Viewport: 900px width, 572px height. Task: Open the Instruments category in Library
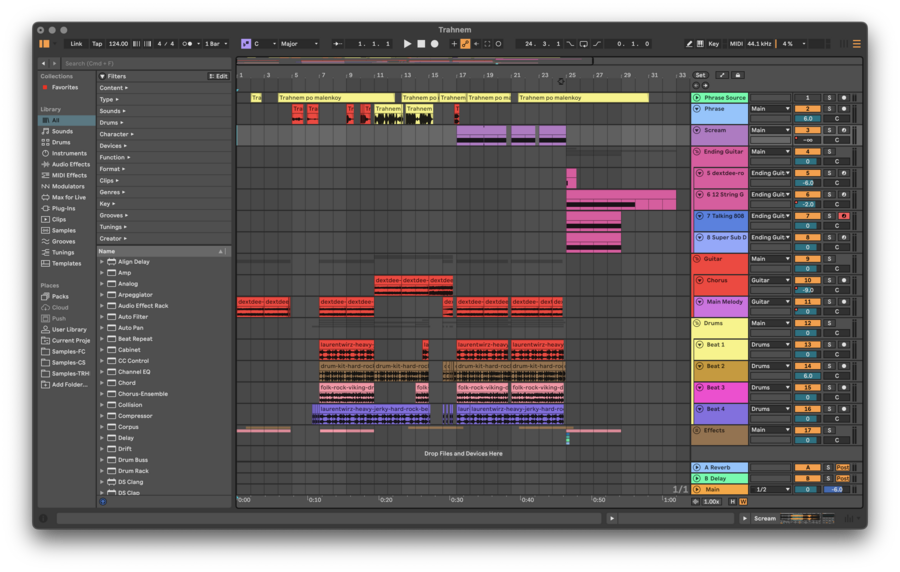69,153
